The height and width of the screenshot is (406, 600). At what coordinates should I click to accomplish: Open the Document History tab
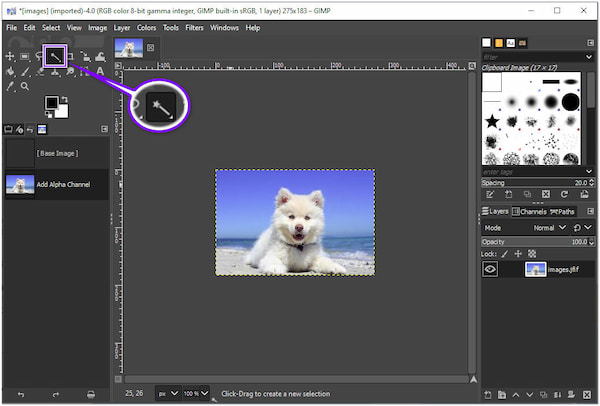pyautogui.click(x=522, y=43)
